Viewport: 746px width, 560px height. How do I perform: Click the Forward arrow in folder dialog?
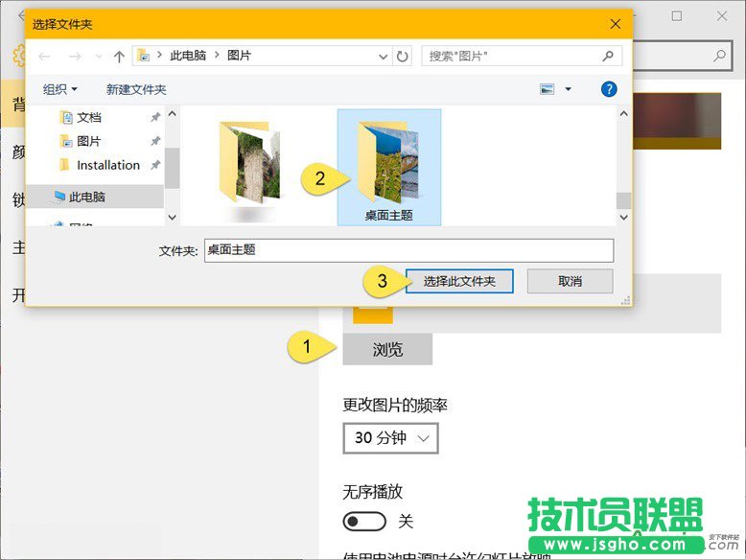[x=75, y=57]
